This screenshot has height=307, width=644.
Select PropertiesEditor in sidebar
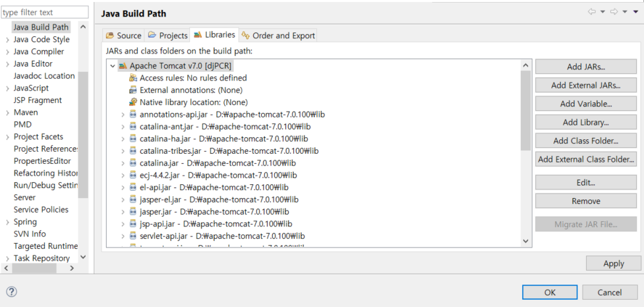[42, 161]
